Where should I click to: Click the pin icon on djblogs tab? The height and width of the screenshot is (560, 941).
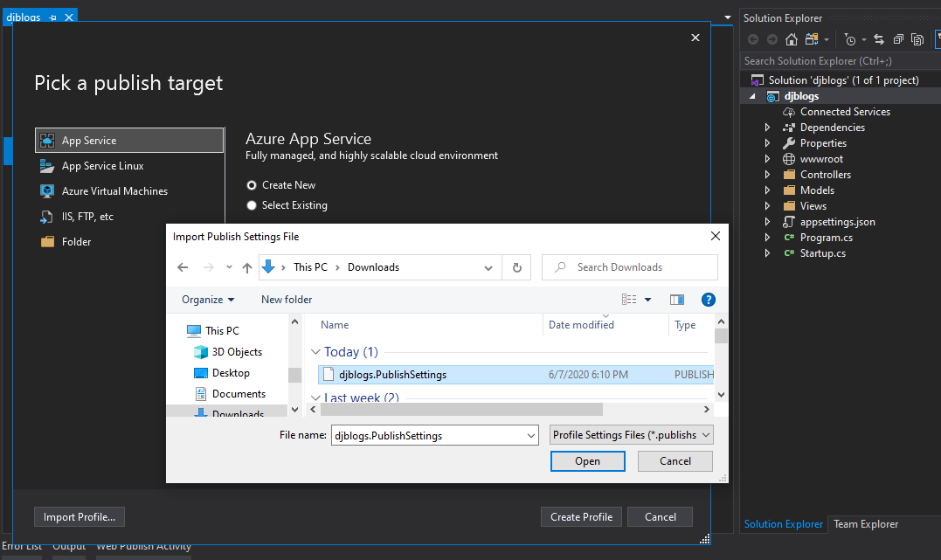(52, 17)
